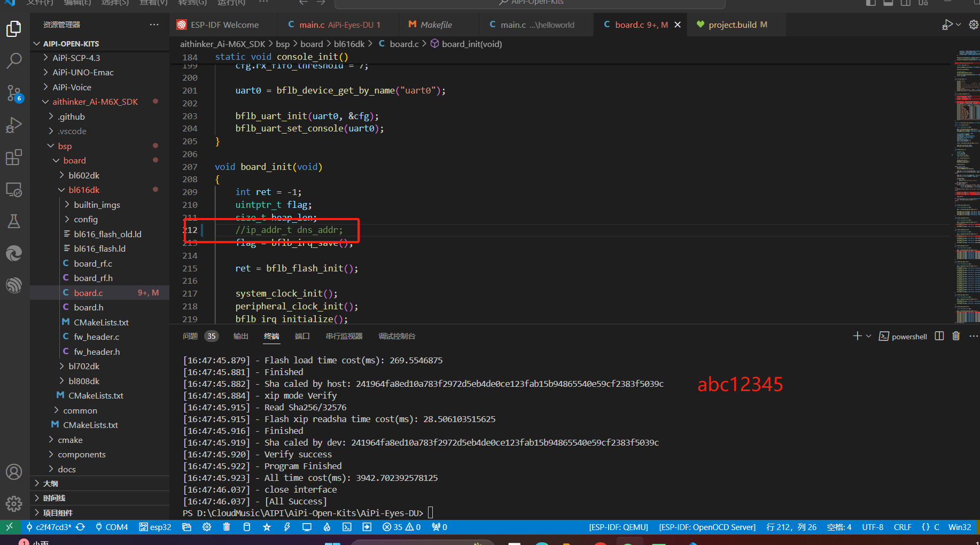This screenshot has width=980, height=545.
Task: Open the ESP-IDF Espressif sidebar icon
Action: coord(14,285)
